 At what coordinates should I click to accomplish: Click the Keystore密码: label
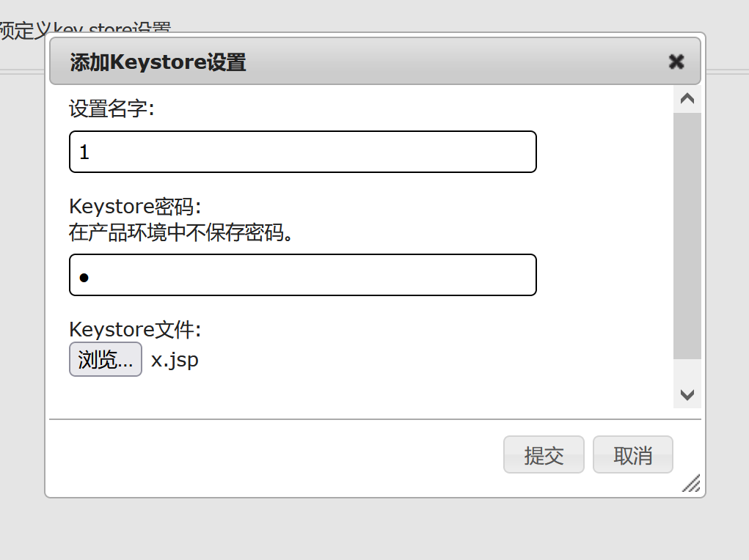pos(135,207)
